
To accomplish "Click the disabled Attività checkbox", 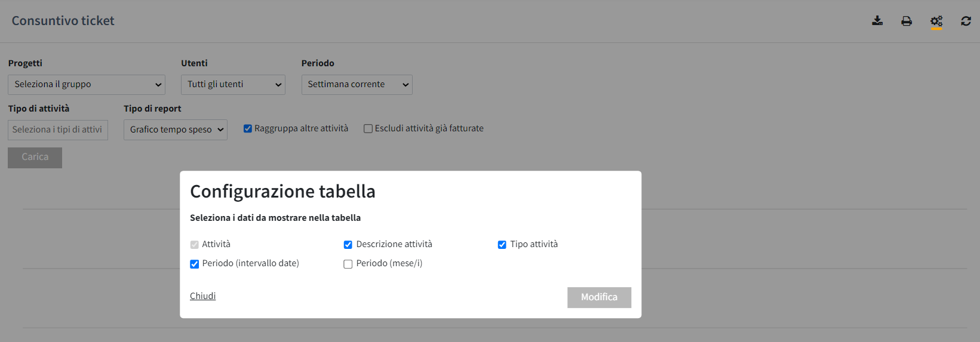I will 194,245.
